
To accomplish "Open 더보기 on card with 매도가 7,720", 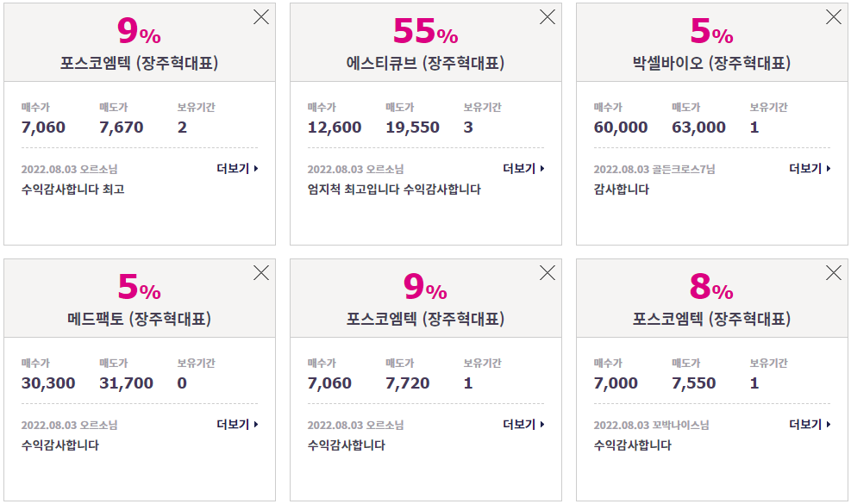I will click(x=523, y=424).
